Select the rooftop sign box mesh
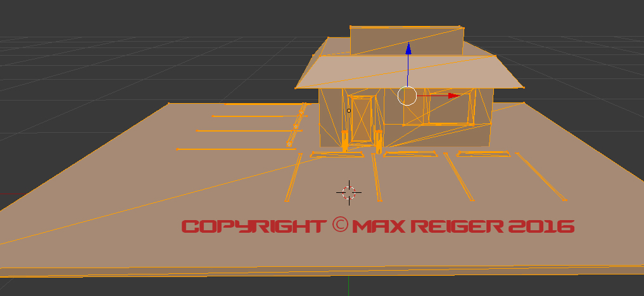This screenshot has height=296, width=644. [407, 40]
